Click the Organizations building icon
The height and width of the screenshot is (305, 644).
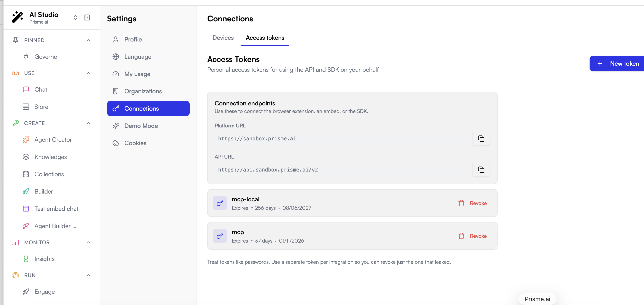coord(116,91)
